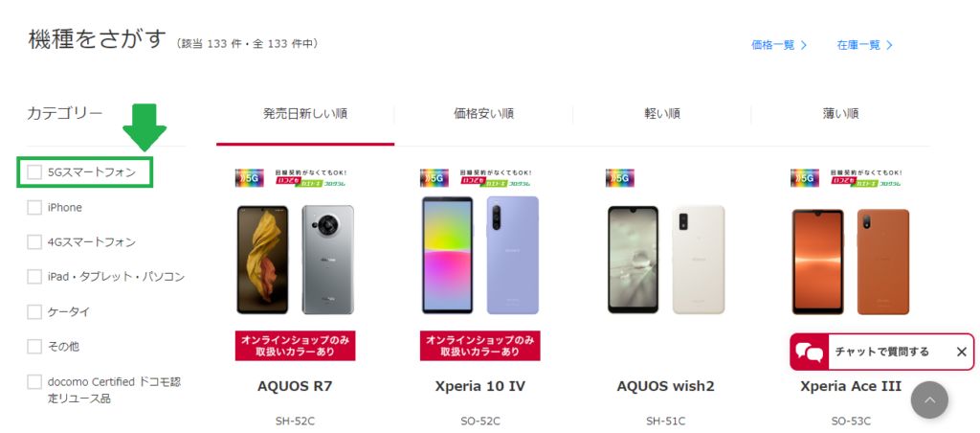Switch to the 価格安い順 sort tab
The image size is (980, 433).
tap(483, 114)
